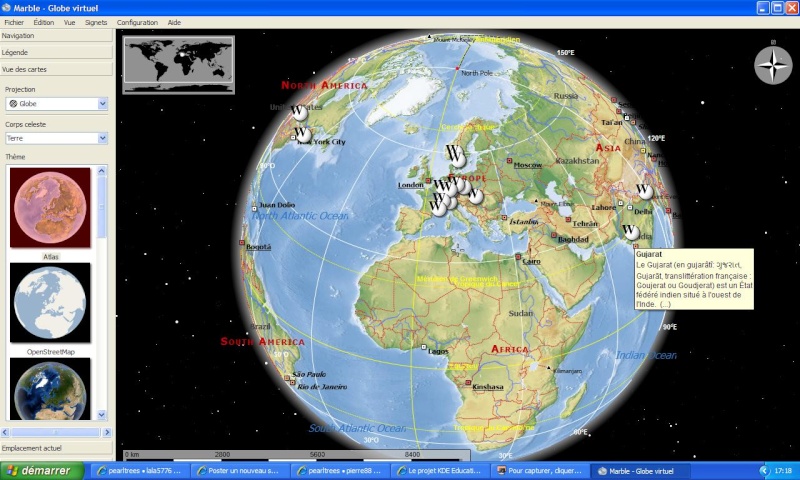Collapse the Vue des cartes panel

click(56, 69)
